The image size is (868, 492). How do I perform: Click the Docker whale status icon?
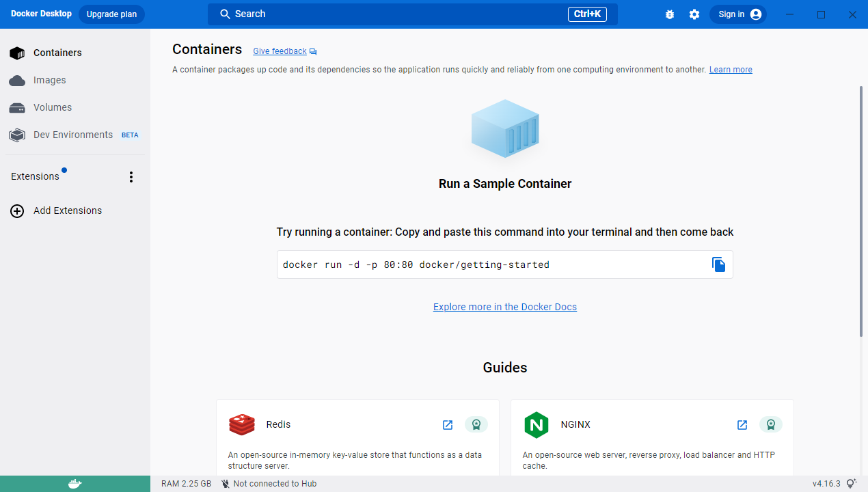(x=75, y=484)
